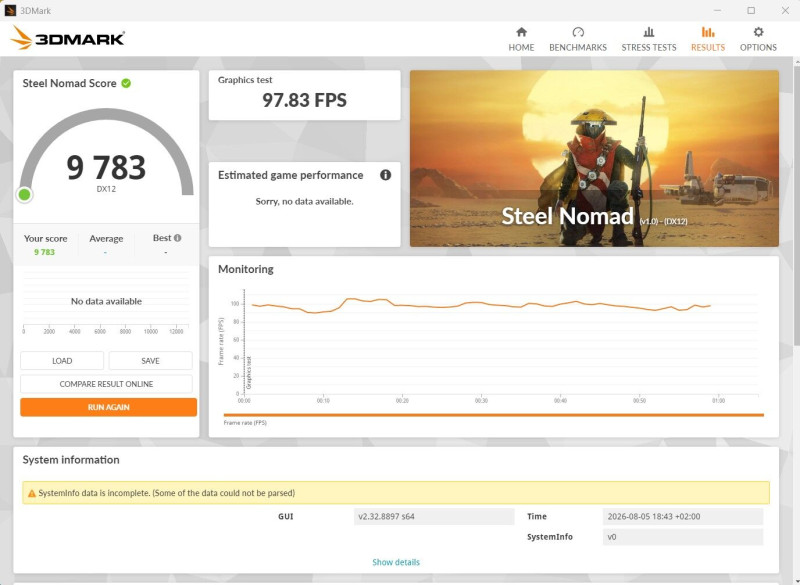The height and width of the screenshot is (585, 800).
Task: Click the 97.83 FPS Graphics test value
Action: [305, 100]
